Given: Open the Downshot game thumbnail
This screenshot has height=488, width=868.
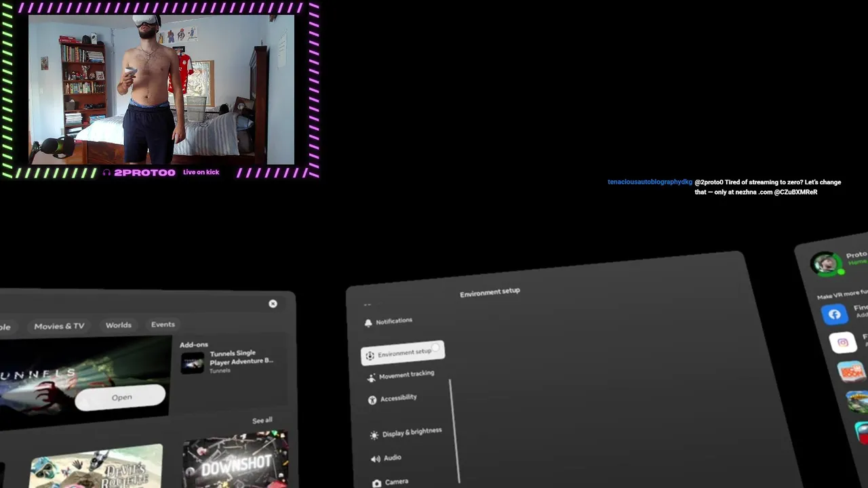Looking at the screenshot, I should (235, 459).
